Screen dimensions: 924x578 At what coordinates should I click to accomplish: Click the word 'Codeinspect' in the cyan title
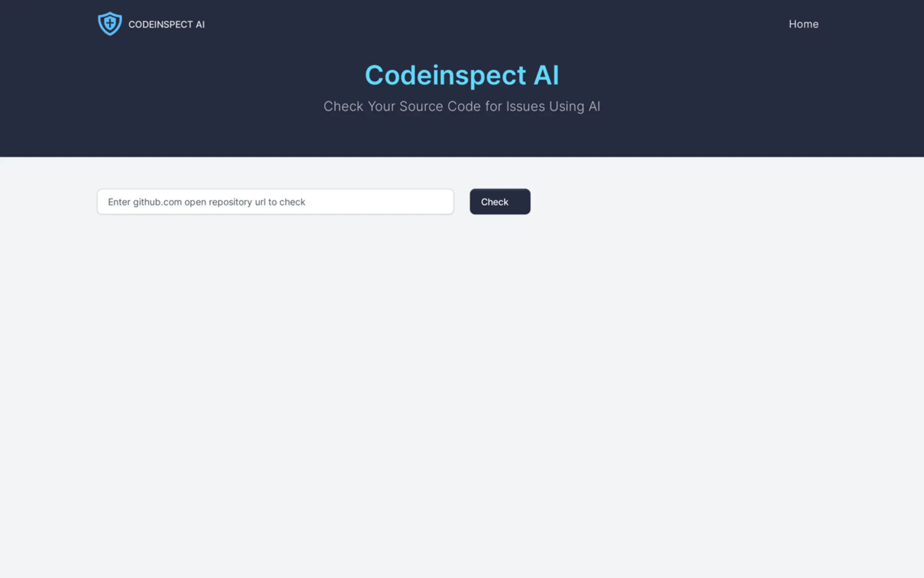click(x=445, y=75)
